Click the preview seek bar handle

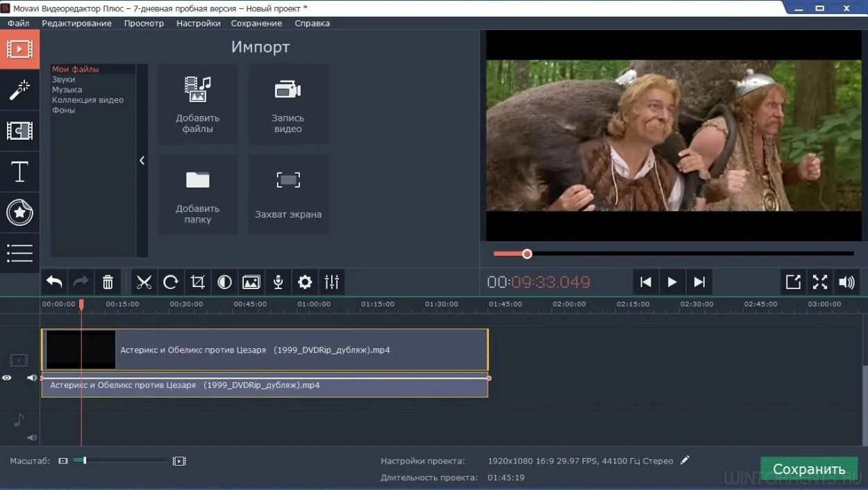point(527,254)
